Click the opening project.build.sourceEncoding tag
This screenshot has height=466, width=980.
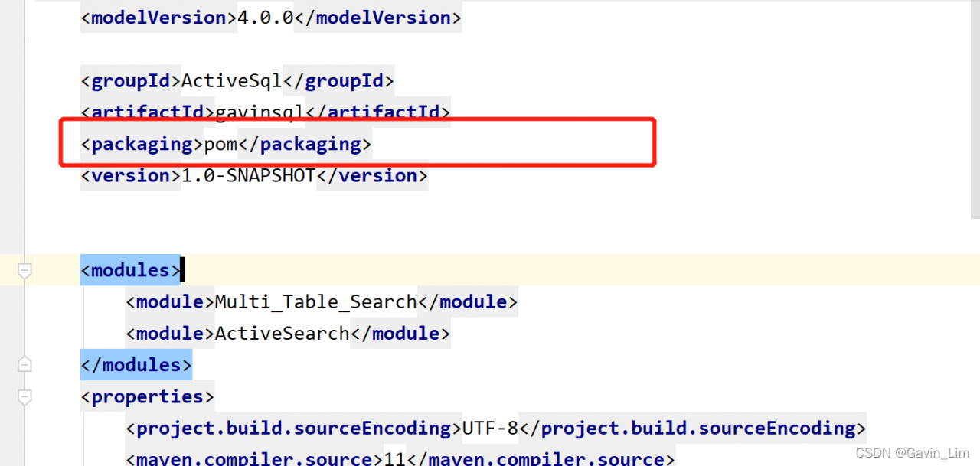point(294,428)
